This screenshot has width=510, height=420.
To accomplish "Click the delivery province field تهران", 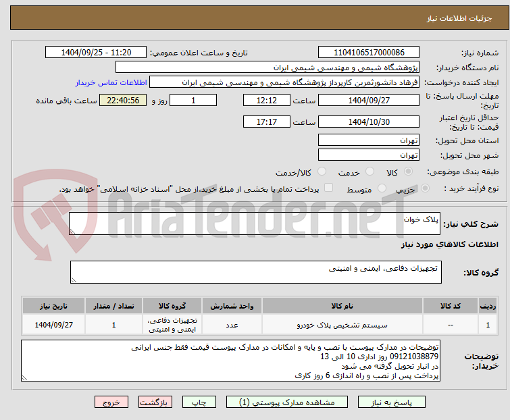I will [x=369, y=140].
